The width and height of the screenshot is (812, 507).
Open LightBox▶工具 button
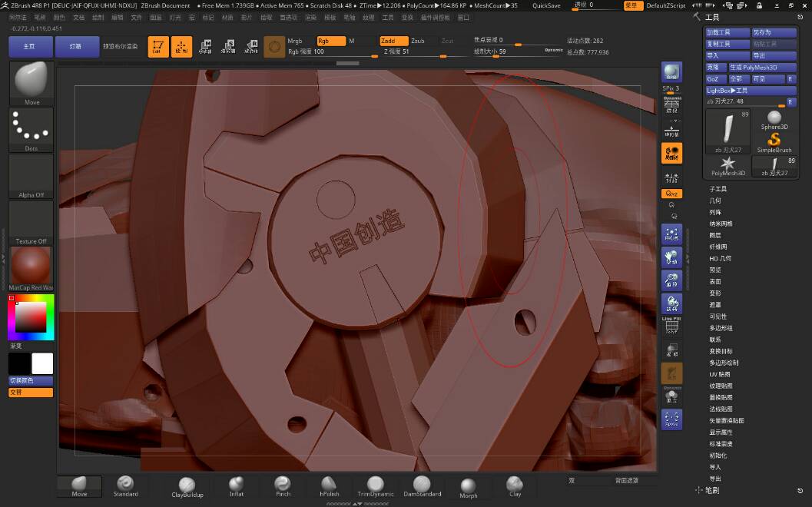pos(751,91)
